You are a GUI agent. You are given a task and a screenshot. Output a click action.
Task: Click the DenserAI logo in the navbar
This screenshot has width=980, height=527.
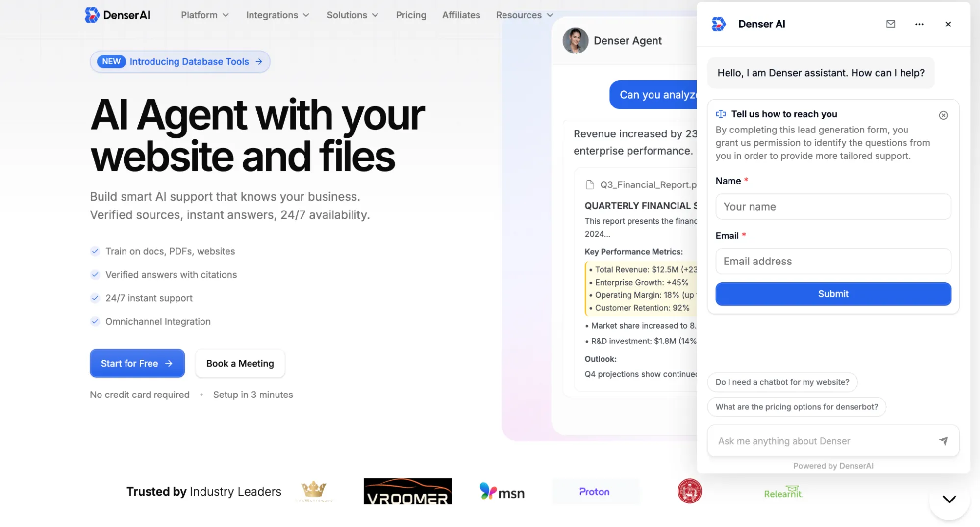(117, 15)
